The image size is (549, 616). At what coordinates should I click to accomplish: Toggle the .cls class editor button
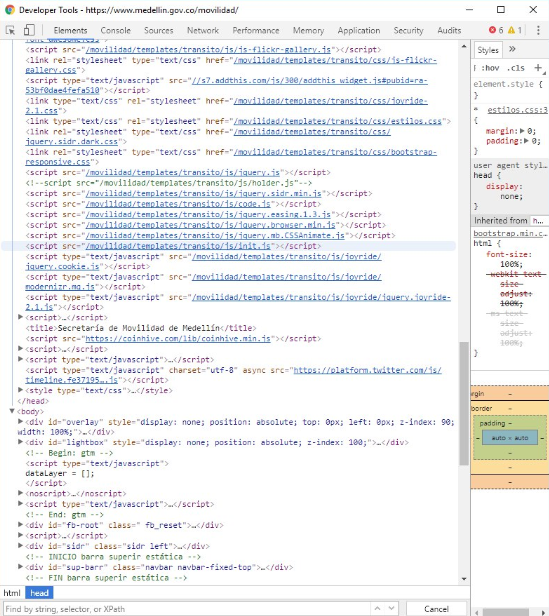click(x=516, y=68)
